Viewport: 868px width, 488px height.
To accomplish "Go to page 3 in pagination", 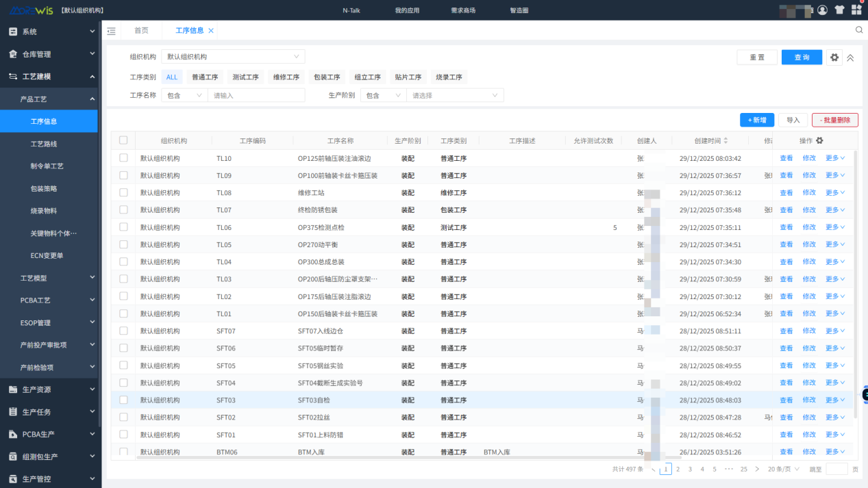I will tap(690, 469).
